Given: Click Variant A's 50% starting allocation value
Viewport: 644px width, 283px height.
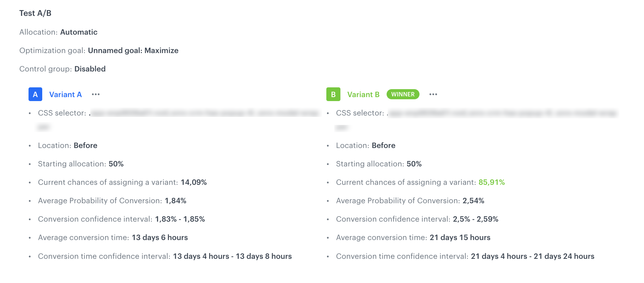Looking at the screenshot, I should pyautogui.click(x=117, y=164).
